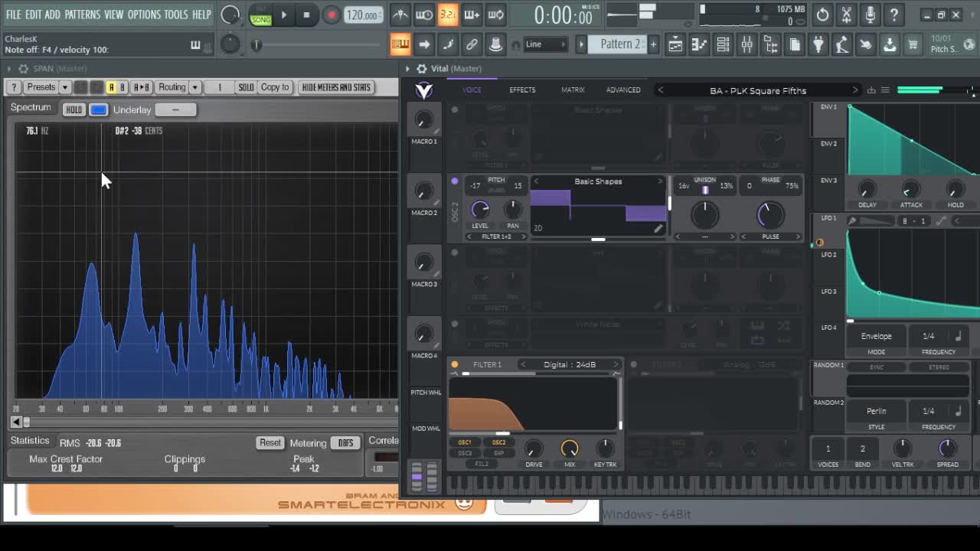Open the Underlay selector in SPAN

click(x=175, y=110)
